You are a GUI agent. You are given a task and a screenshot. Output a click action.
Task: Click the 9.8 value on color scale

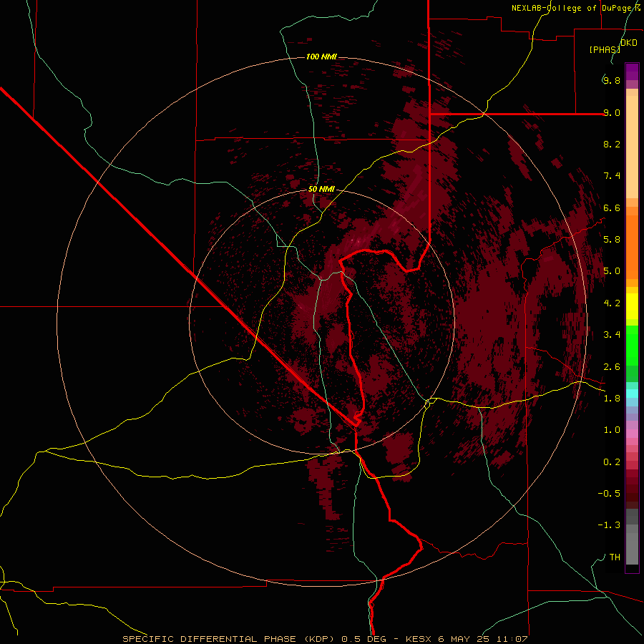(612, 80)
